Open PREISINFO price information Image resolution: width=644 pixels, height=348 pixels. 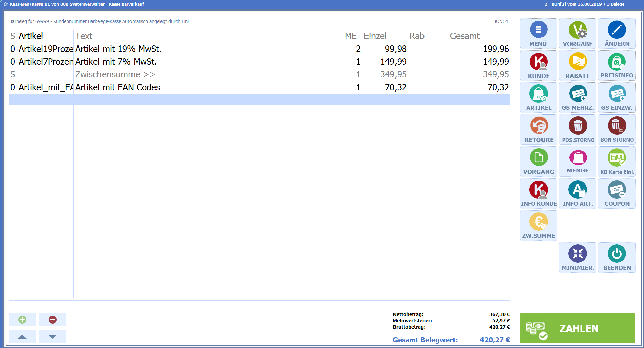tap(617, 65)
